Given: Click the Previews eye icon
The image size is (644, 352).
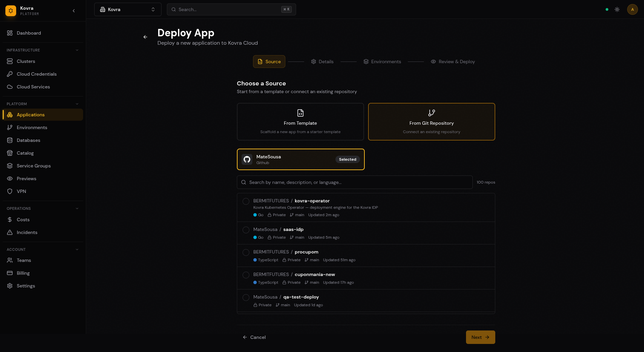Looking at the screenshot, I should click(x=10, y=179).
